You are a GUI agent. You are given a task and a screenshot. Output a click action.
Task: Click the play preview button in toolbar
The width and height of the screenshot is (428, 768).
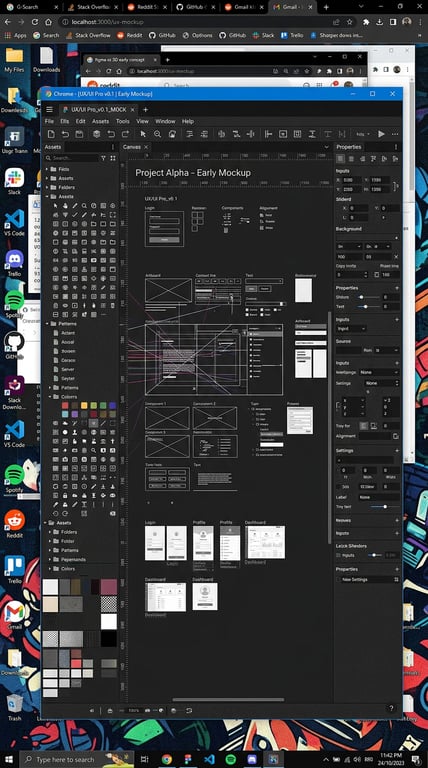pyautogui.click(x=381, y=134)
